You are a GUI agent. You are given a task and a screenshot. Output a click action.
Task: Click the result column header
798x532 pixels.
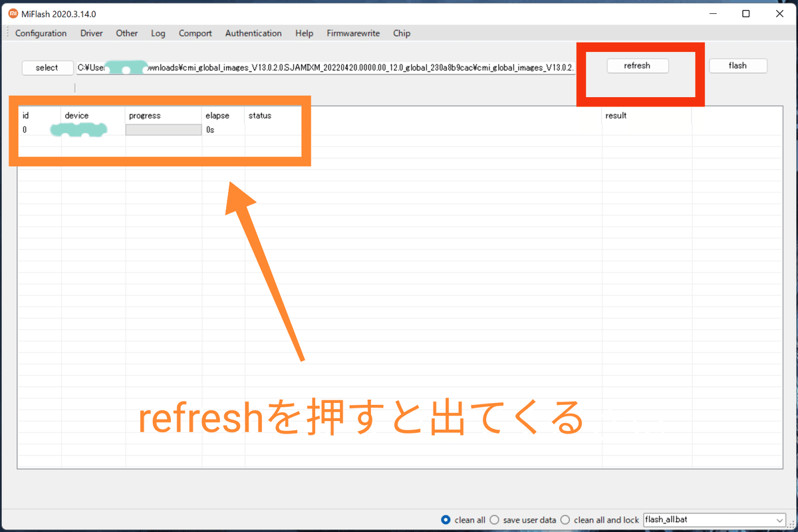tap(646, 116)
